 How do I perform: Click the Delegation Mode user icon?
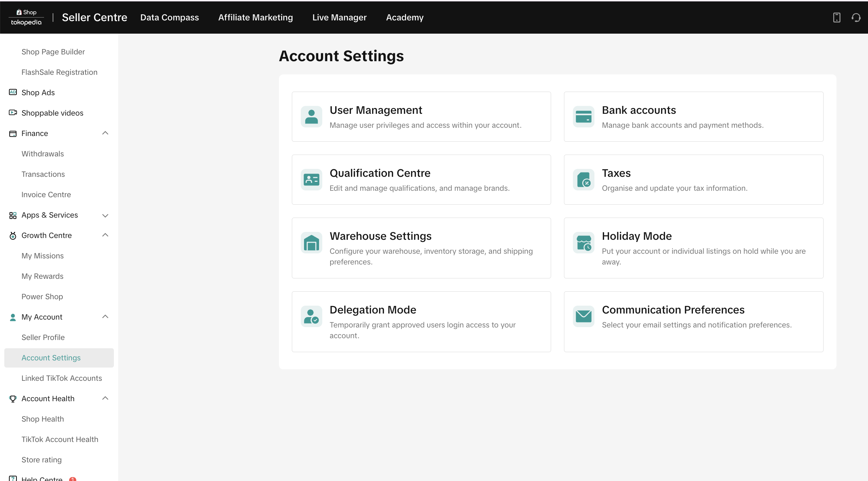coord(311,316)
